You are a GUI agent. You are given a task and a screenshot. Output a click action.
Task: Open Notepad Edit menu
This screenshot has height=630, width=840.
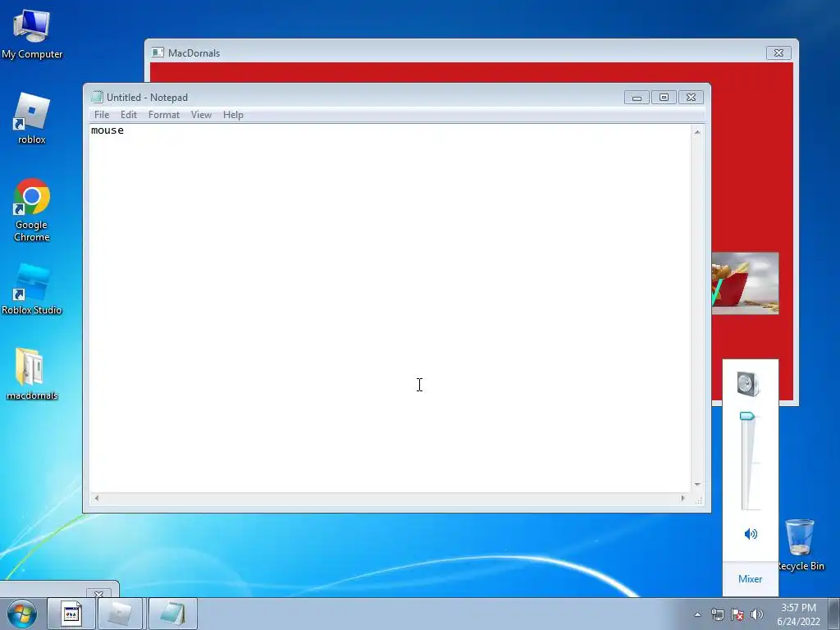pyautogui.click(x=129, y=115)
